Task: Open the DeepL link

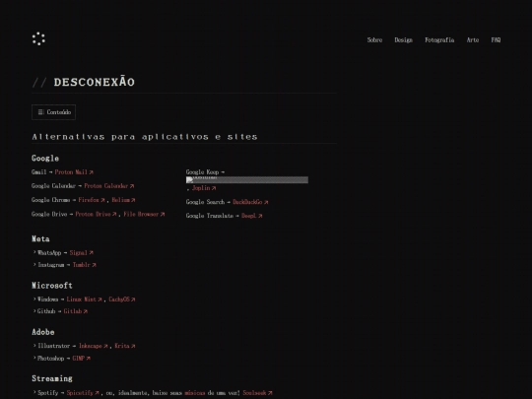Action: (252, 216)
